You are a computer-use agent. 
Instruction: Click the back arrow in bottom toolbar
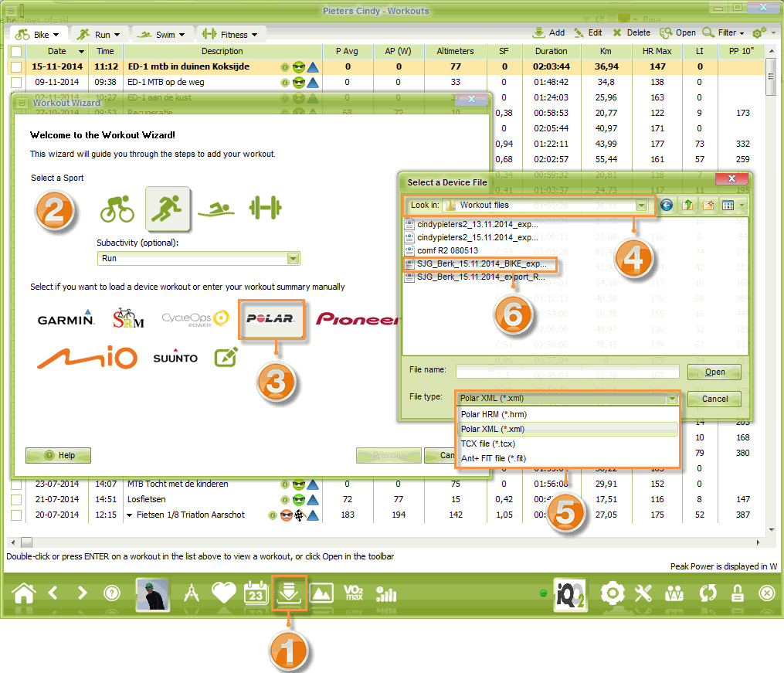point(53,593)
